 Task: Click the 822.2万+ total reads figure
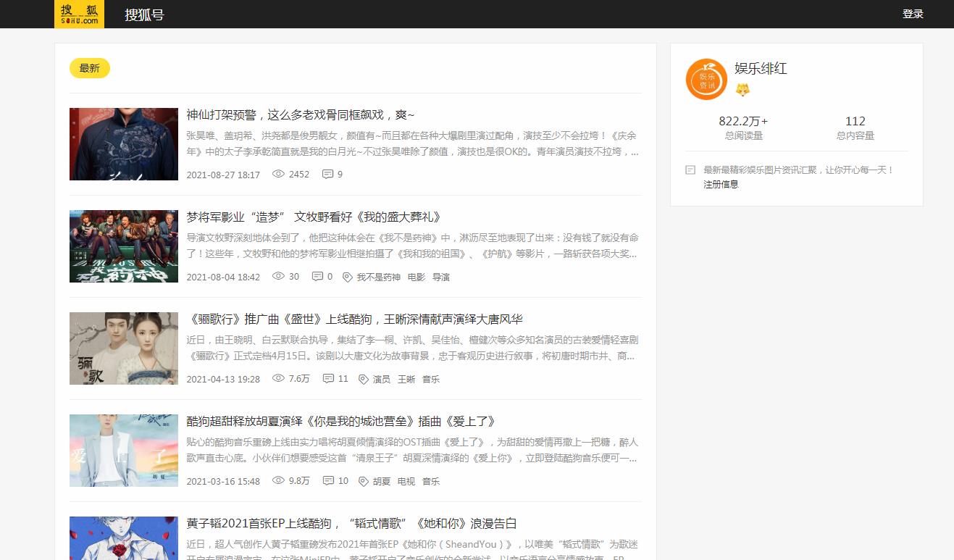pyautogui.click(x=743, y=121)
